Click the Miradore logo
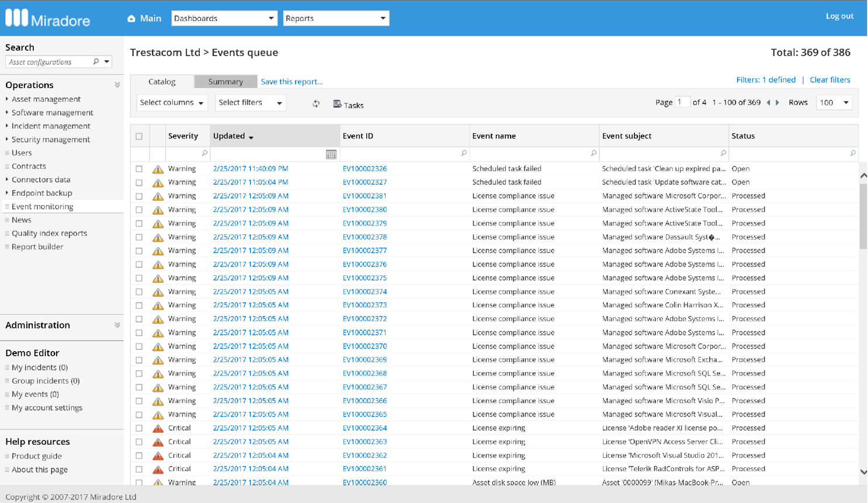The image size is (868, 503). tap(48, 19)
